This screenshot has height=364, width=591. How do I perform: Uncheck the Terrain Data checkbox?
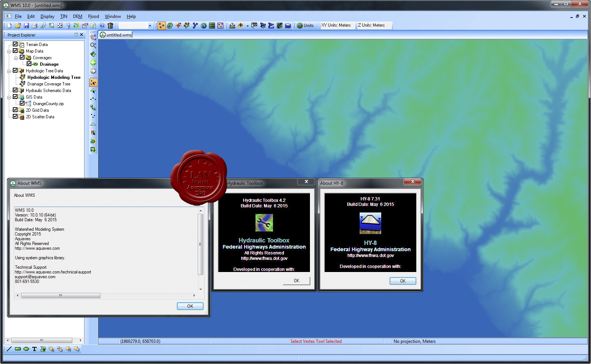[x=15, y=44]
